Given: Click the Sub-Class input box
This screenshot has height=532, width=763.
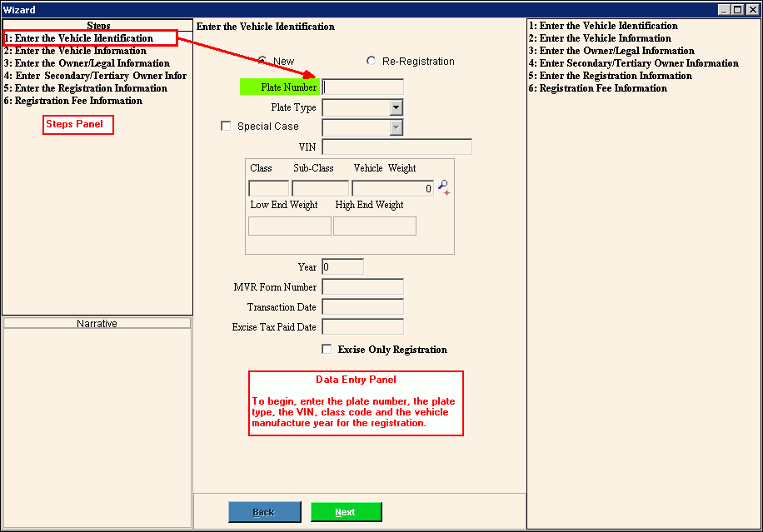Looking at the screenshot, I should (320, 188).
